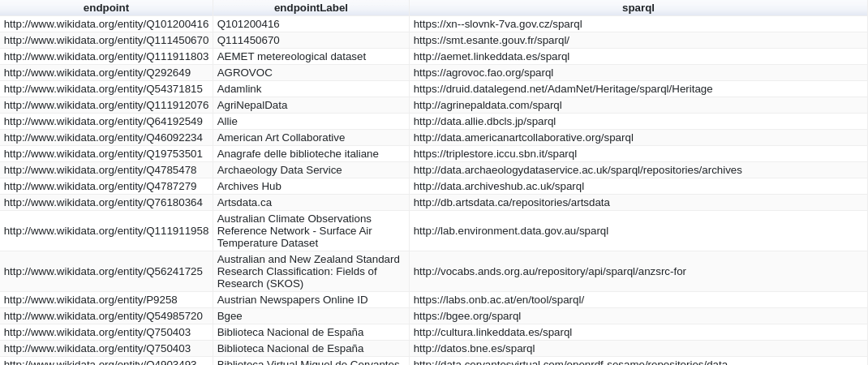Screen dimensions: 868x365
Task: Open the vocabs.ands.org.au anzsrc-for URL
Action: tap(550, 272)
